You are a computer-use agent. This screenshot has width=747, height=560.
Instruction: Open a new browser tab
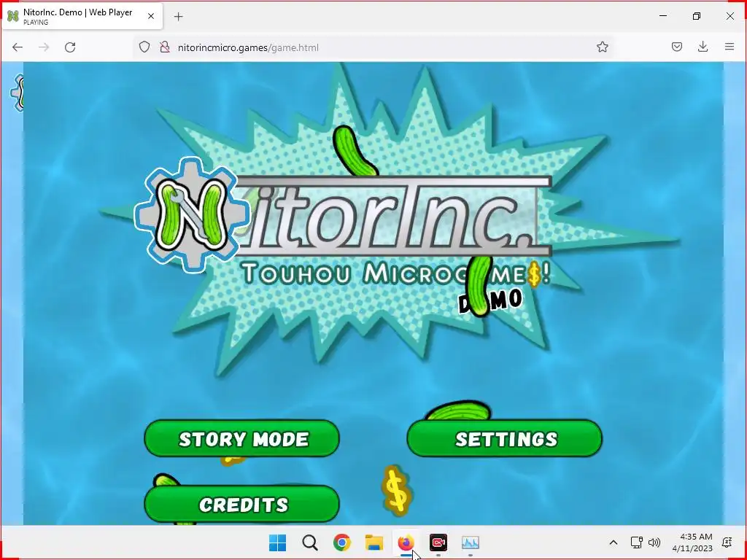pos(178,17)
